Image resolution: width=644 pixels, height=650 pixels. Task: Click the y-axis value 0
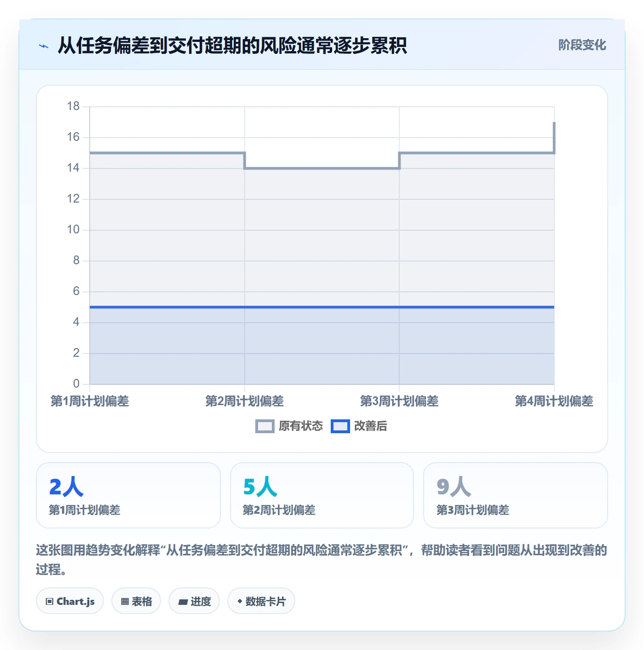[x=76, y=384]
